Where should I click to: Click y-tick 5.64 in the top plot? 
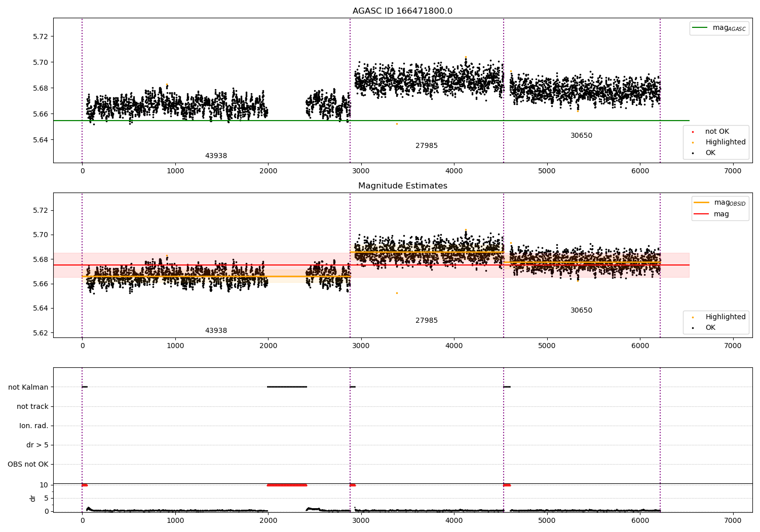pyautogui.click(x=41, y=140)
